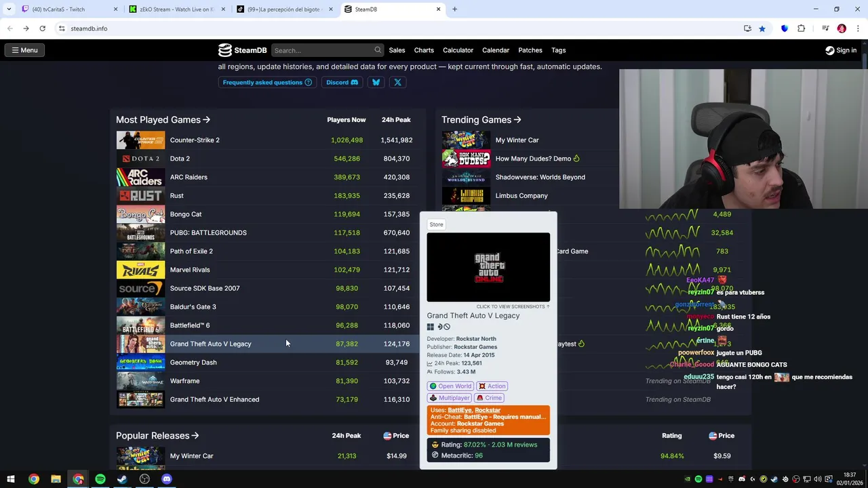Viewport: 868px width, 488px height.
Task: Open the Chrome profile avatar
Action: tap(842, 28)
